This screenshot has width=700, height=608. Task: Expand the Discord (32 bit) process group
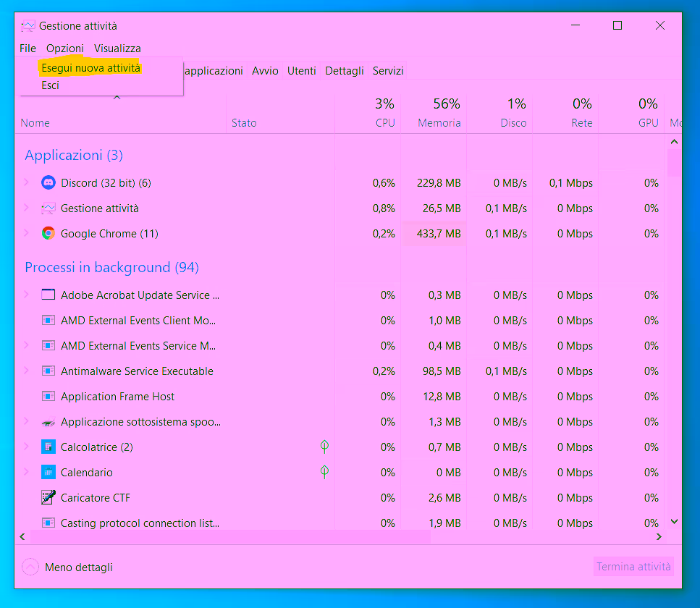27,183
